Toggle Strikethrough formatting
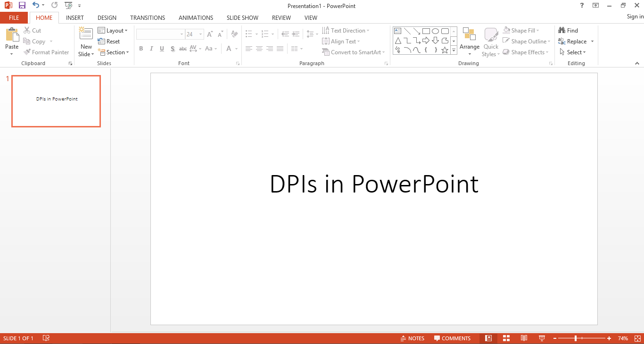 click(x=183, y=49)
